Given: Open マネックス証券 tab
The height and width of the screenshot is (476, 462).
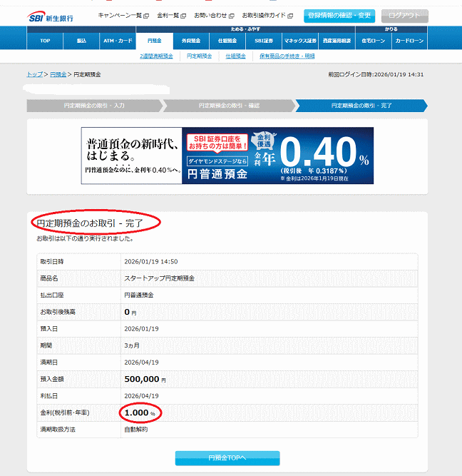Looking at the screenshot, I should click(x=300, y=41).
